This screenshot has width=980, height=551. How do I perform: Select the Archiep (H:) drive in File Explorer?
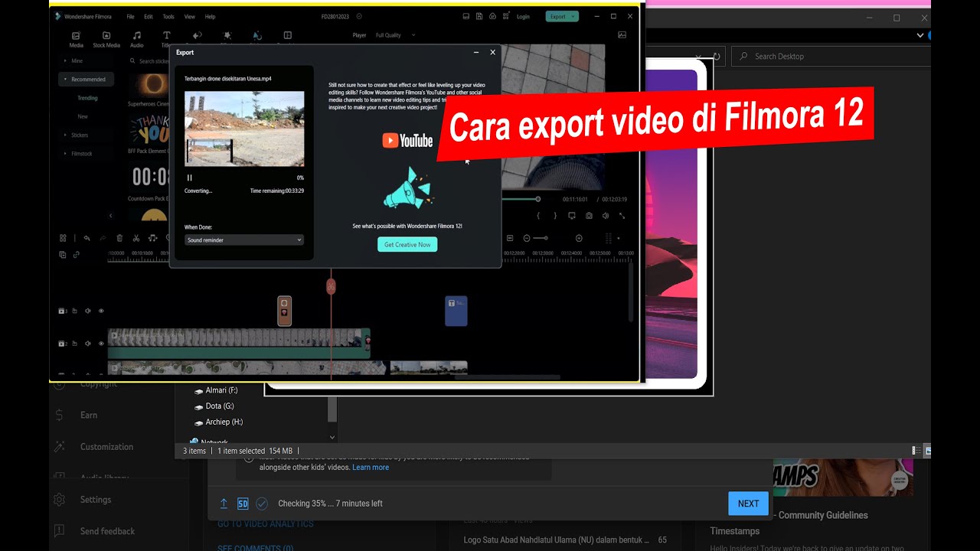pos(224,422)
